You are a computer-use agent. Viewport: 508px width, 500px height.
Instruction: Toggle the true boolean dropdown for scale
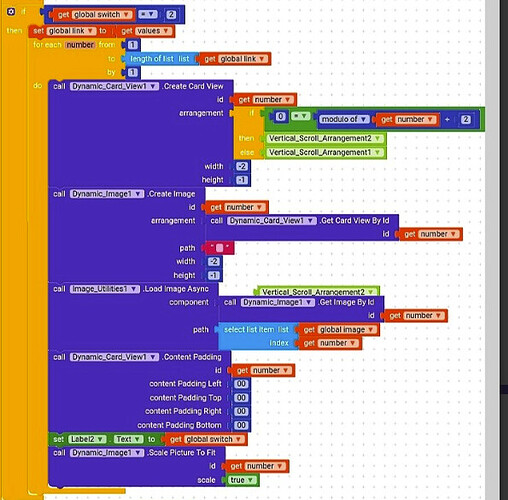click(x=242, y=480)
